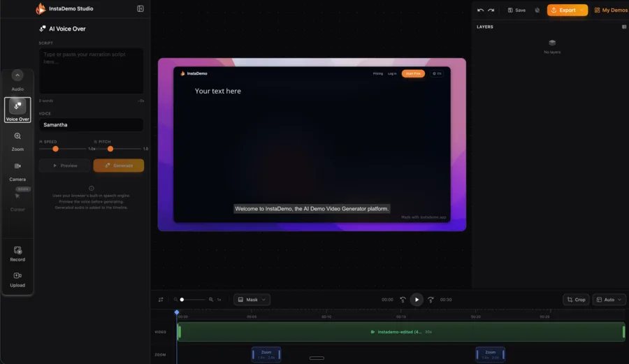Viewport: 629px width, 364px height.
Task: Open the Samantha voice selector
Action: point(91,124)
